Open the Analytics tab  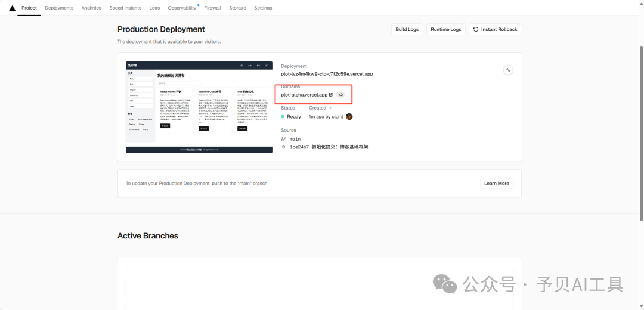pos(91,8)
